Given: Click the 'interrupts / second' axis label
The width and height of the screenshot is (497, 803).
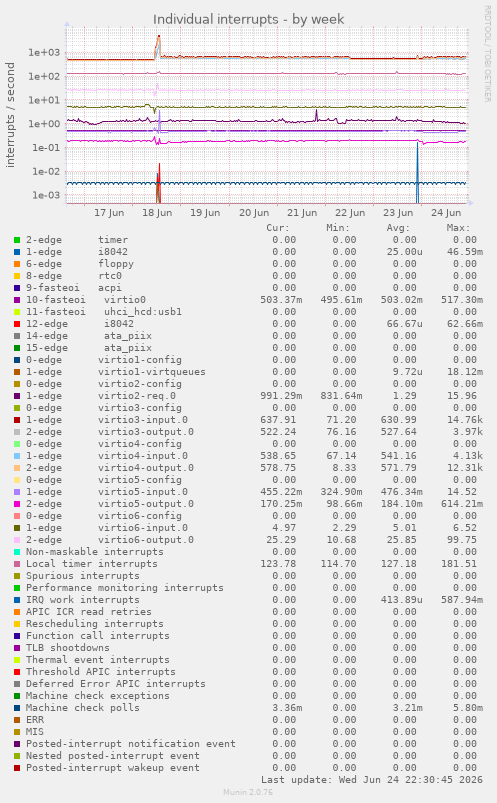Looking at the screenshot, I should pos(10,115).
